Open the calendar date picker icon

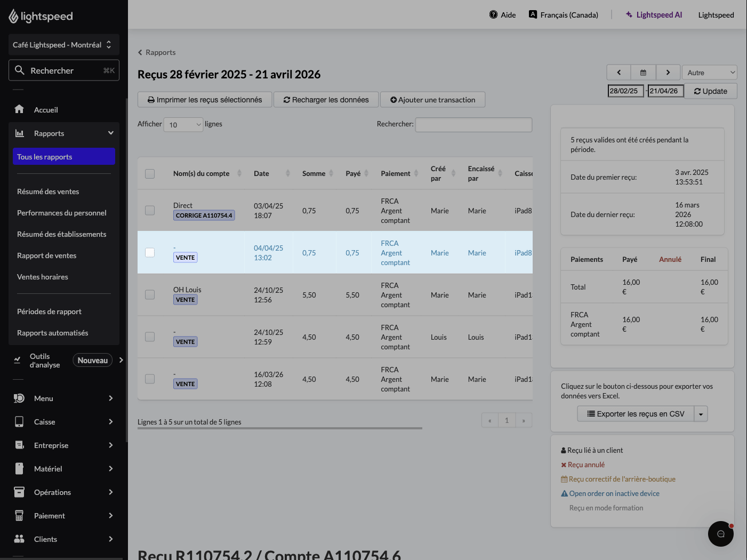644,73
